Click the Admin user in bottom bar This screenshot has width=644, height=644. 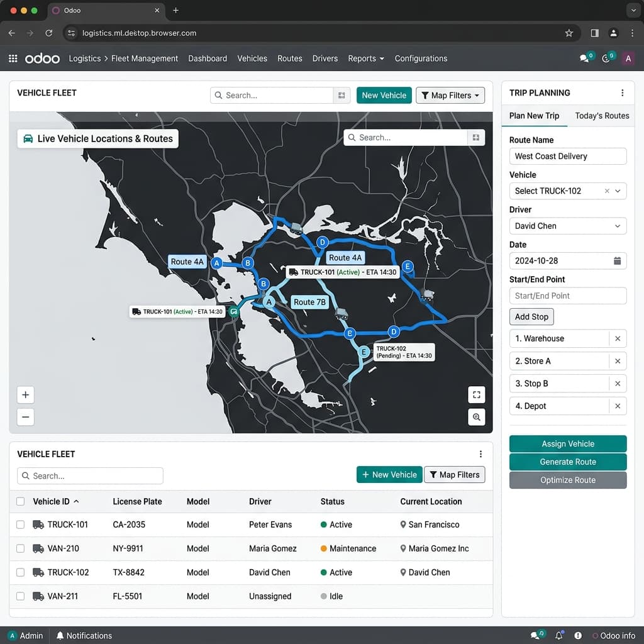click(x=25, y=635)
